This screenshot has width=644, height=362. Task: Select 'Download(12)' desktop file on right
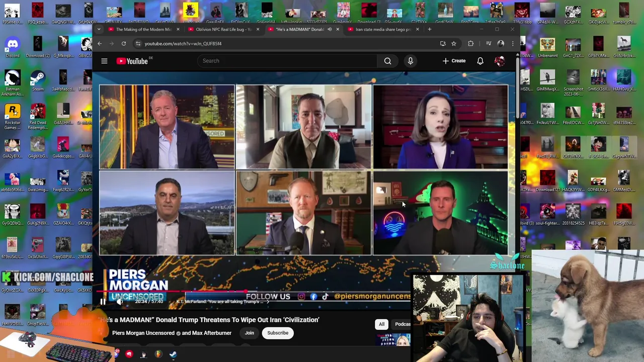547,181
